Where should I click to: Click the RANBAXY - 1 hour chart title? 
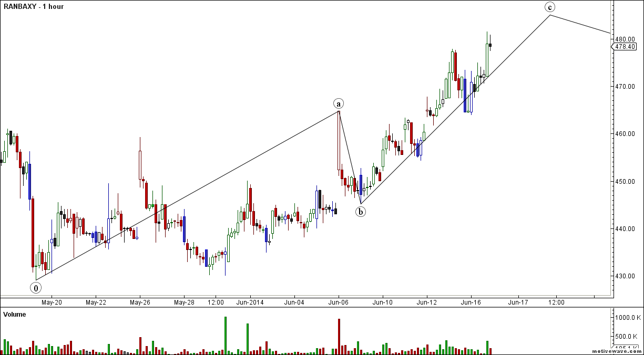(34, 7)
